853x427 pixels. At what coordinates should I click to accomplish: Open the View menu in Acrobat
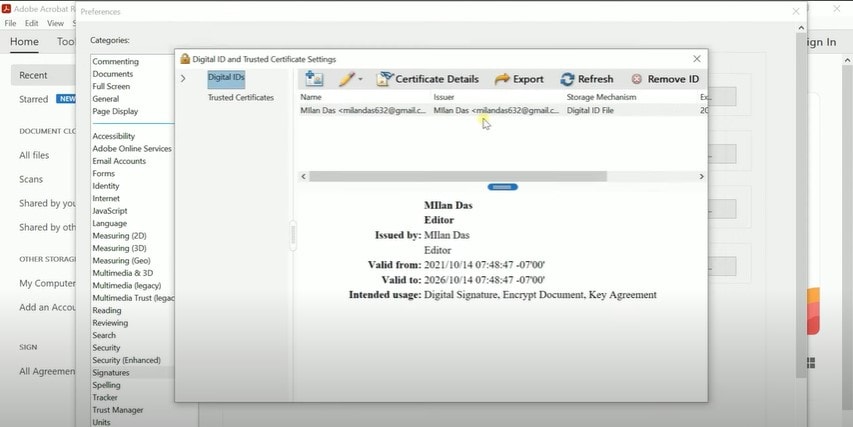click(x=55, y=23)
